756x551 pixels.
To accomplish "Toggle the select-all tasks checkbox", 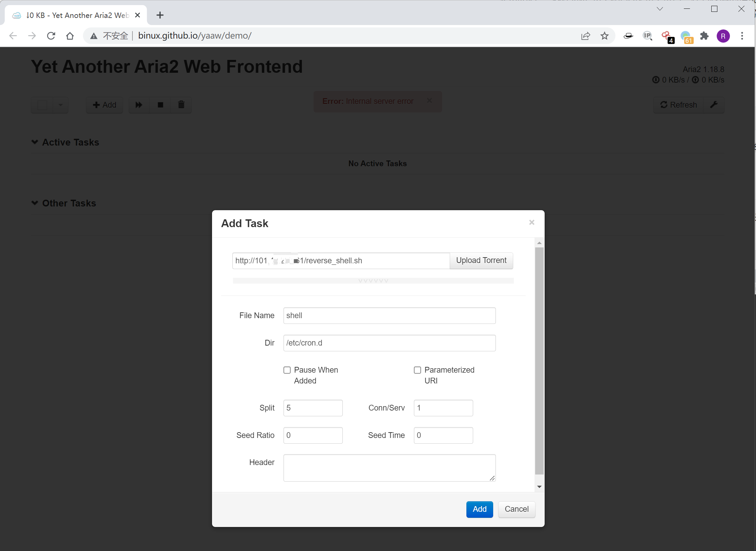I will click(x=42, y=105).
